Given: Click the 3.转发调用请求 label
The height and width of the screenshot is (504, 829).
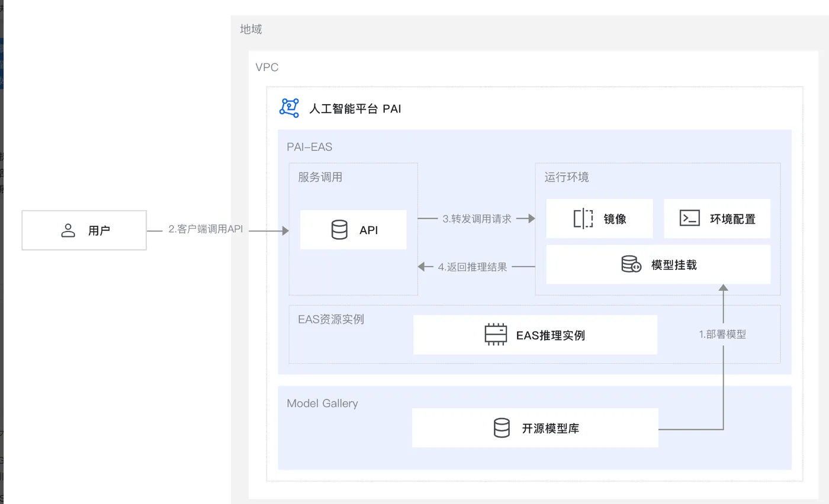Looking at the screenshot, I should [477, 219].
